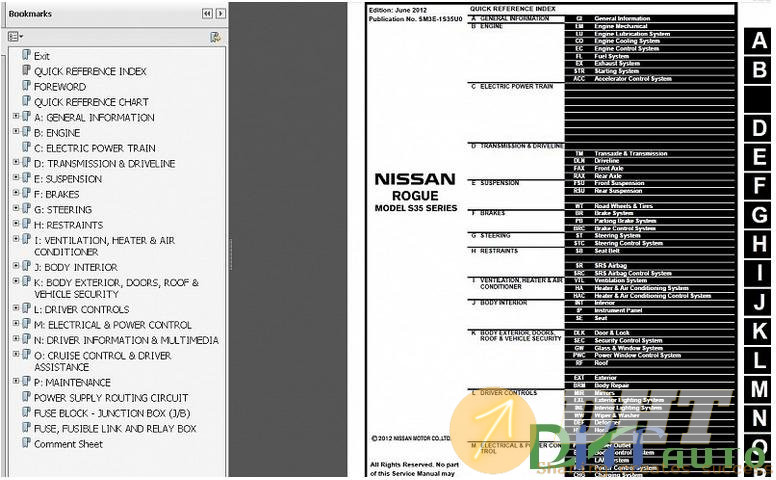Open the bookmarks options menu icon

15,37
